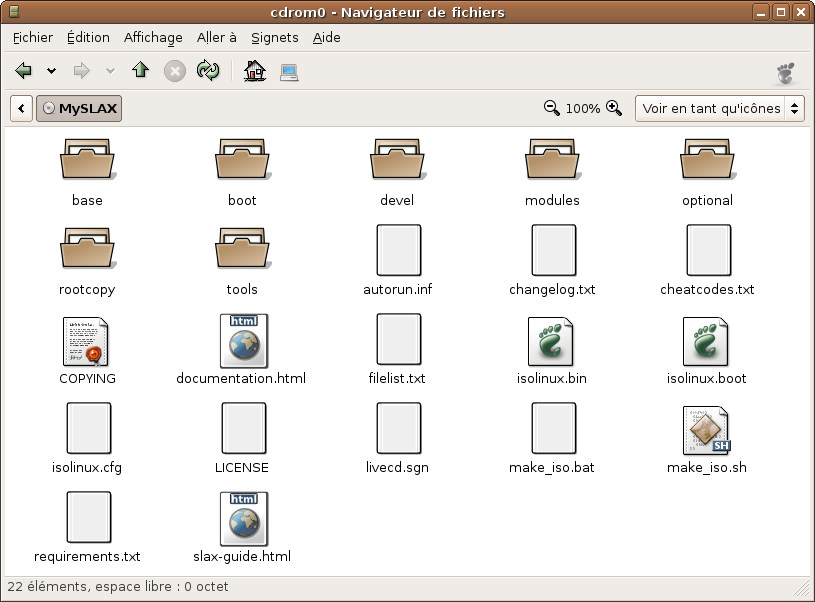
Task: Click the Back navigation arrow
Action: [23, 71]
